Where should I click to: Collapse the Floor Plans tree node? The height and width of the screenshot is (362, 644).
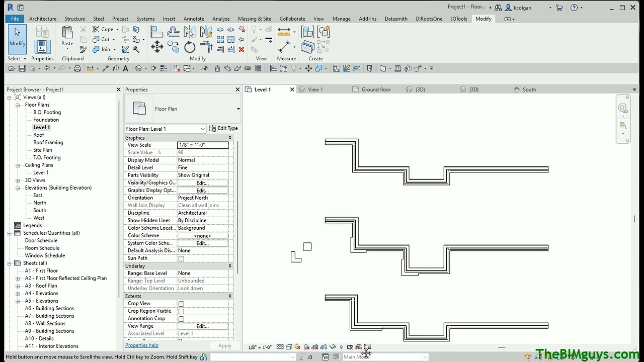[x=18, y=105]
